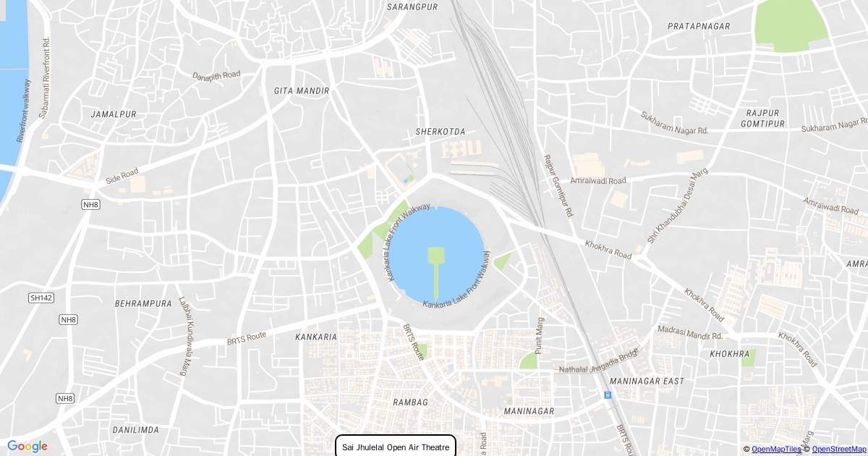Click the railway station icon near Maninagar East

(x=607, y=395)
